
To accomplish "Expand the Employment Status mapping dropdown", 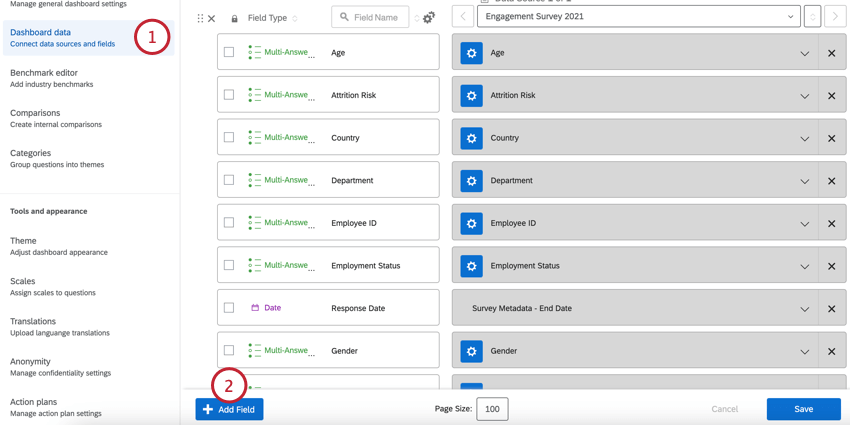I will pos(804,267).
